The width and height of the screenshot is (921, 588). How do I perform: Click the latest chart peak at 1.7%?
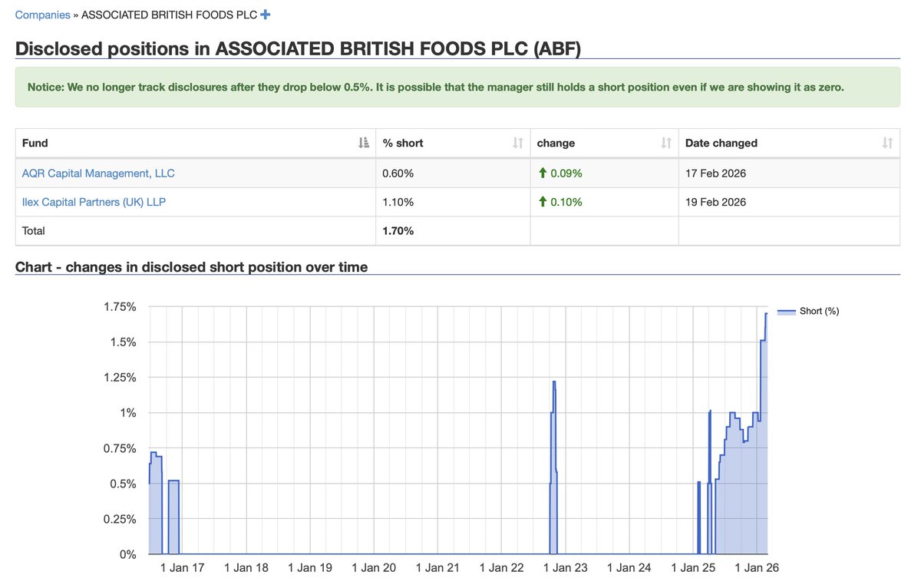coord(766,314)
